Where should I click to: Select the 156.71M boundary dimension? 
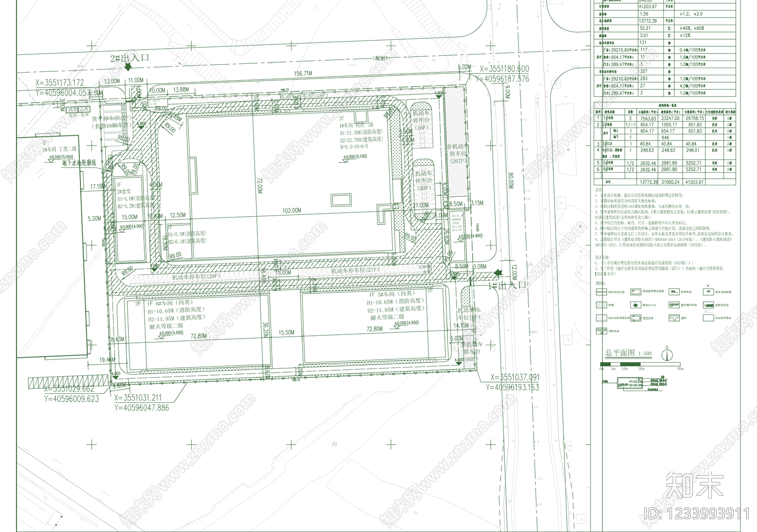click(x=303, y=74)
